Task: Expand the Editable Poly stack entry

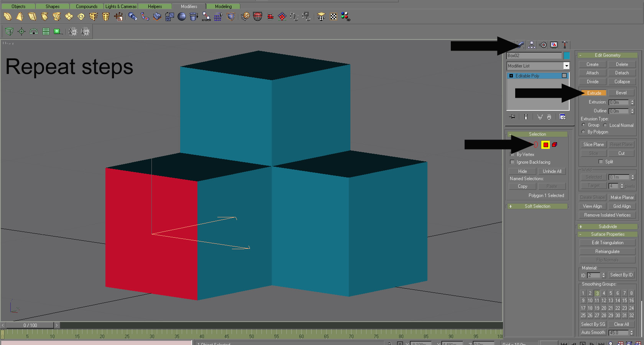Action: click(511, 76)
